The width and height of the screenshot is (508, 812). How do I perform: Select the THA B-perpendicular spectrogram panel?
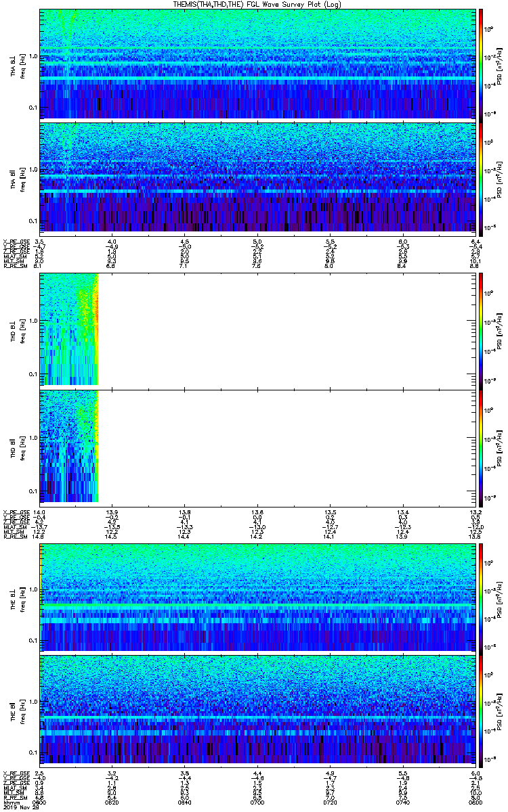tap(257, 64)
